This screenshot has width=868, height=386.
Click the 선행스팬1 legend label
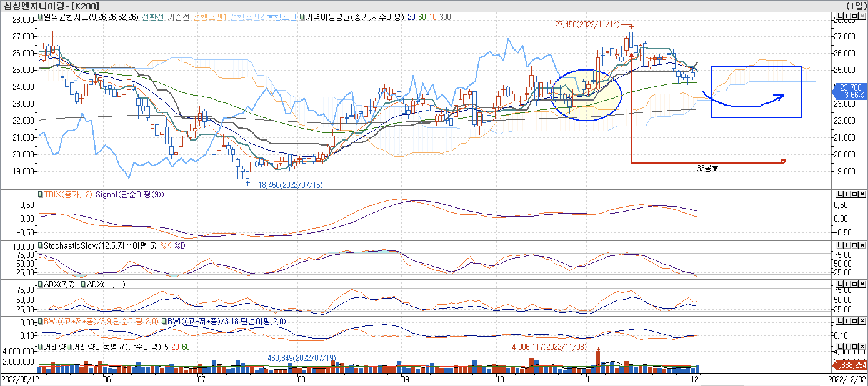tap(210, 17)
